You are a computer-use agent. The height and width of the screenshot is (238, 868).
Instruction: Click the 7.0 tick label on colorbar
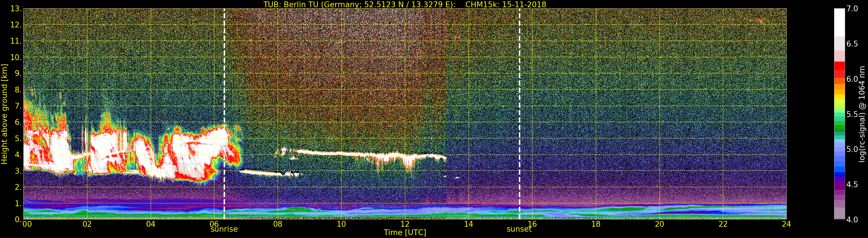pos(852,9)
